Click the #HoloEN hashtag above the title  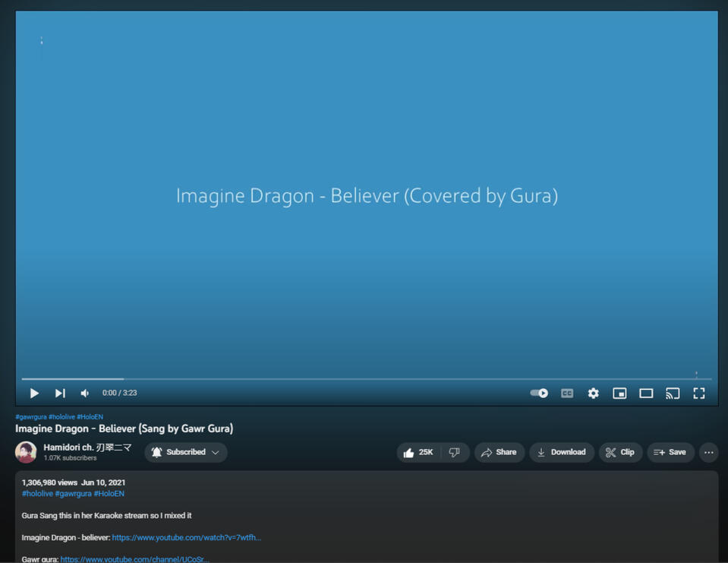(x=90, y=416)
